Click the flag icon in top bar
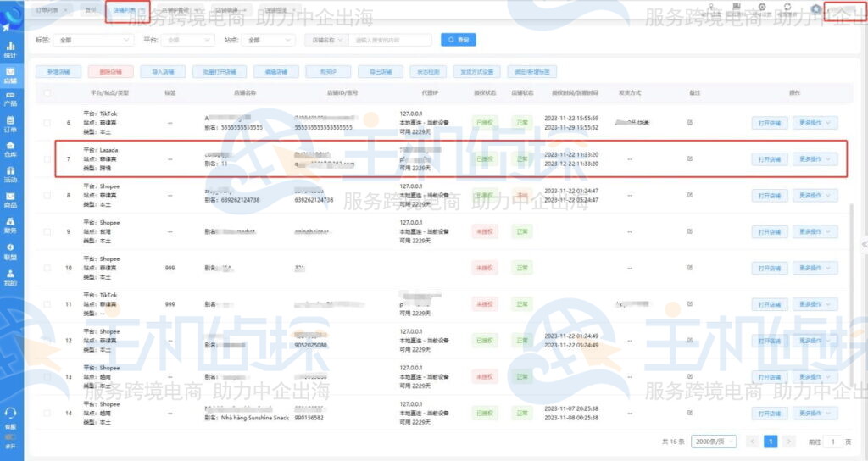The width and height of the screenshot is (868, 461). point(737,7)
